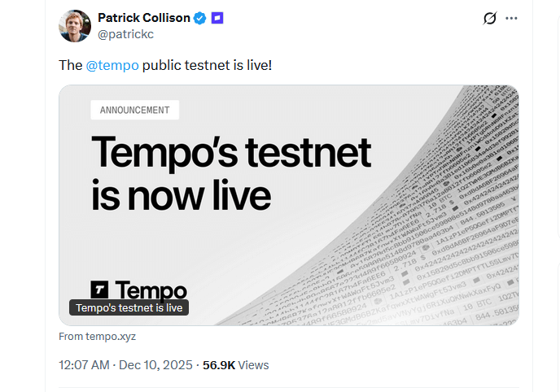560x392 pixels.
Task: Click the "Tempo's testnet is live" caption overlay
Action: click(x=129, y=308)
